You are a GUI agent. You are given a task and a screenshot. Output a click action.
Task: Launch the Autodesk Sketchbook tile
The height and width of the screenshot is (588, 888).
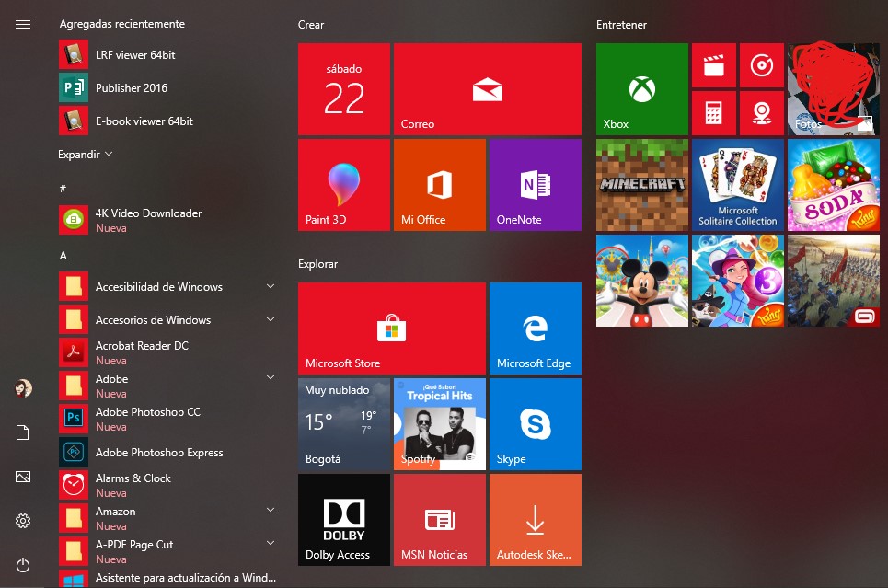click(x=536, y=520)
